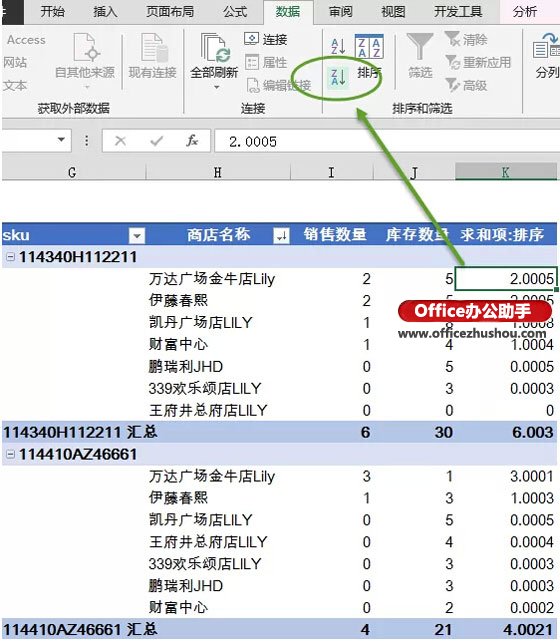
Task: Click the Sort A to Z ascending icon
Action: 338,46
